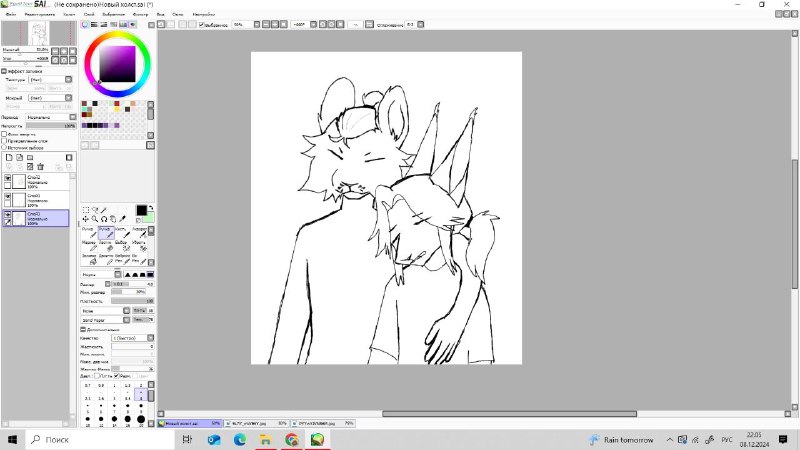
Task: Pick the magic wand tool
Action: point(104,210)
